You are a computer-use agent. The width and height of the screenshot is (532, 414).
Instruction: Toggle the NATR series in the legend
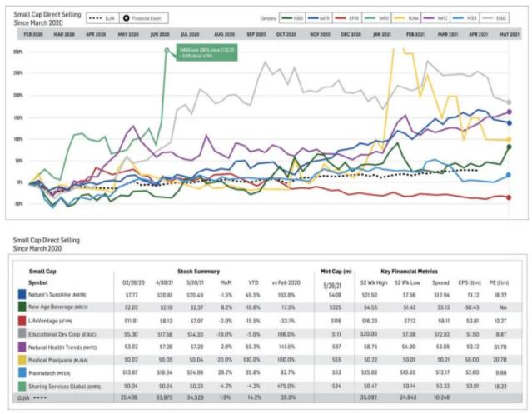[319, 18]
